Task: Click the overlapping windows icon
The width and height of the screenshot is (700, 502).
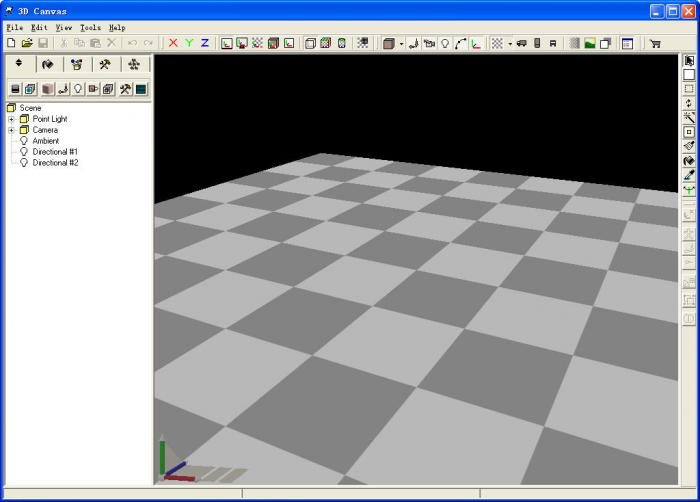Action: tap(605, 44)
